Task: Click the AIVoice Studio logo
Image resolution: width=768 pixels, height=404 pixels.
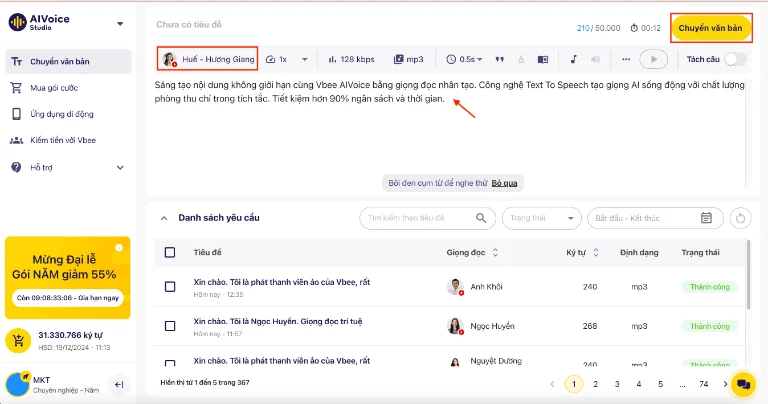Action: point(39,22)
